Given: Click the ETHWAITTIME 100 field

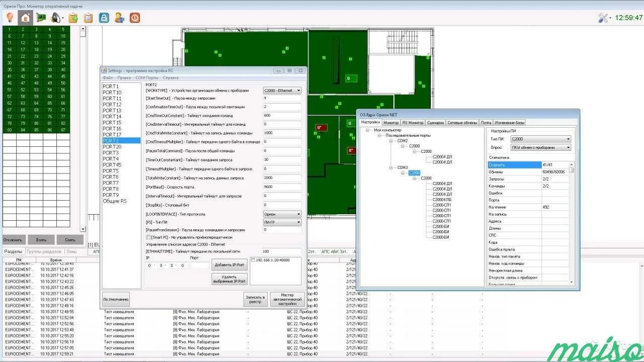Looking at the screenshot, I should pos(282,251).
